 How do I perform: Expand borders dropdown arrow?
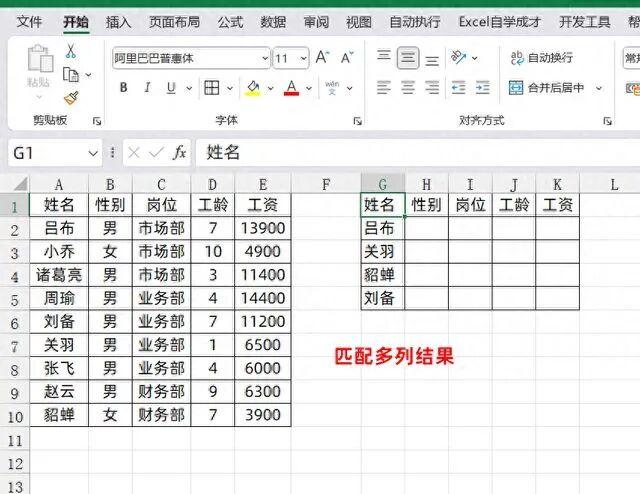click(x=229, y=88)
